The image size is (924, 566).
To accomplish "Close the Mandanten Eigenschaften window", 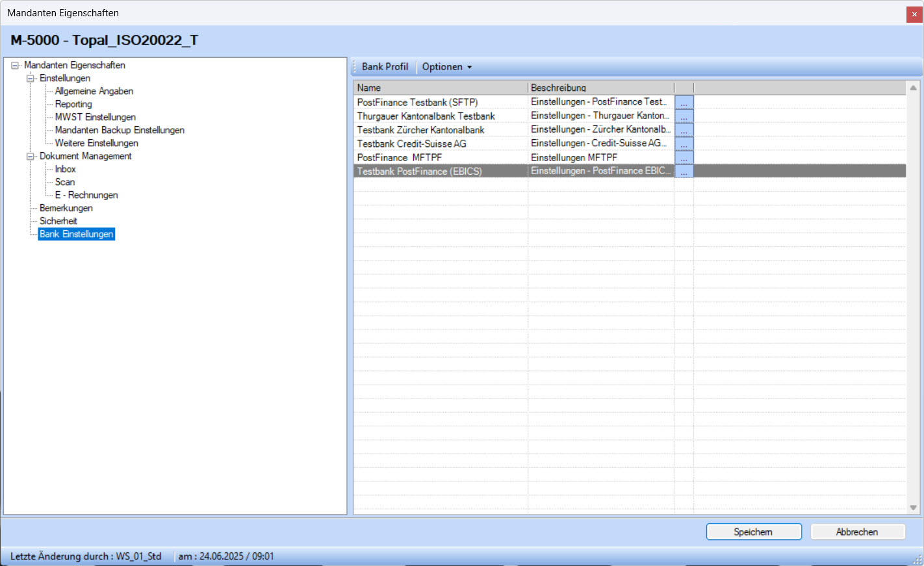I will [914, 14].
